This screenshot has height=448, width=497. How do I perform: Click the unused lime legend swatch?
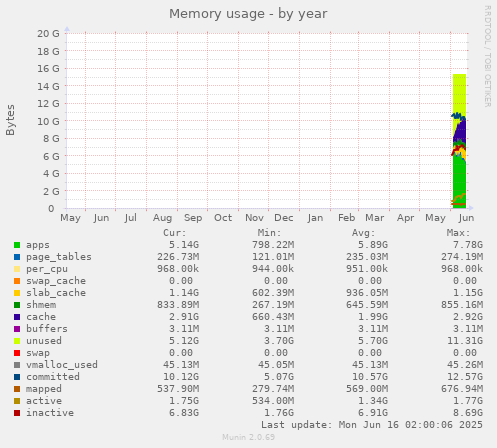tap(17, 341)
